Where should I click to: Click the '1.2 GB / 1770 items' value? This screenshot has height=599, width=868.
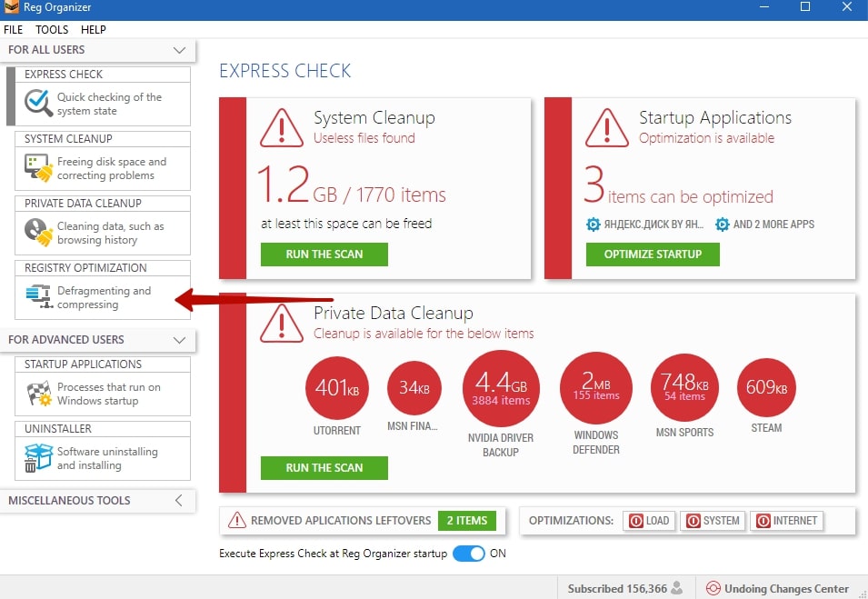coord(352,185)
